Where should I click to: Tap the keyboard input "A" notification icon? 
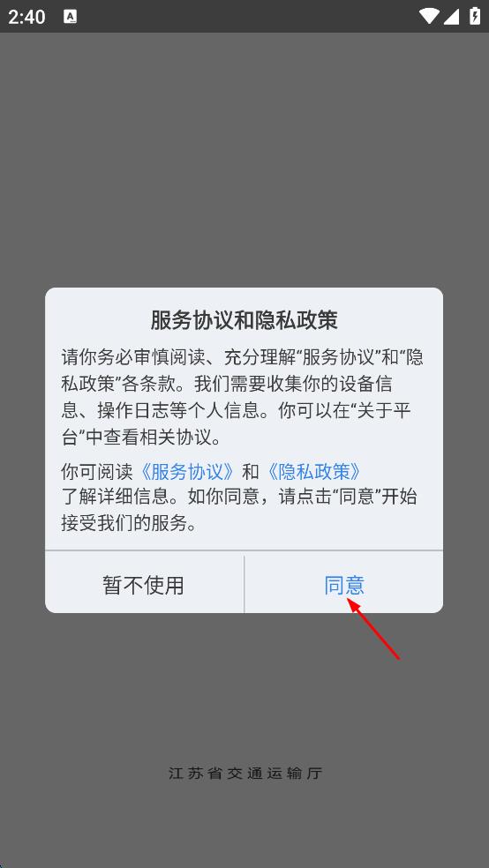(x=71, y=17)
